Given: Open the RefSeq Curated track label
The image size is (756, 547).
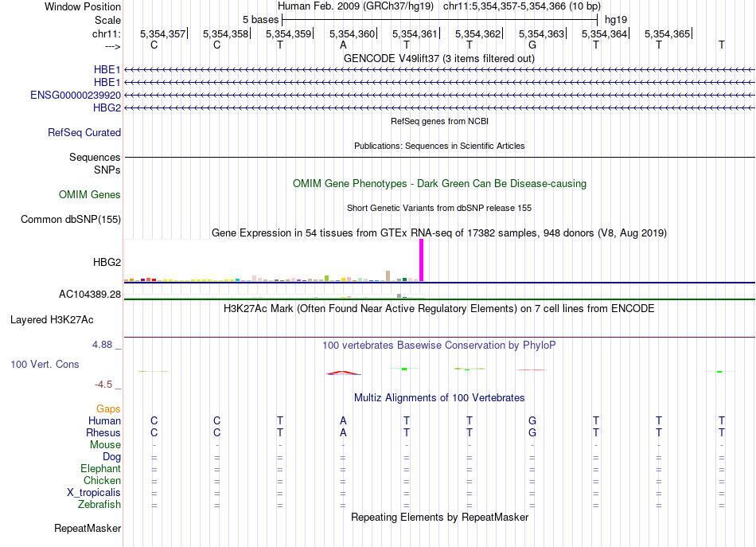Looking at the screenshot, I should 84,132.
